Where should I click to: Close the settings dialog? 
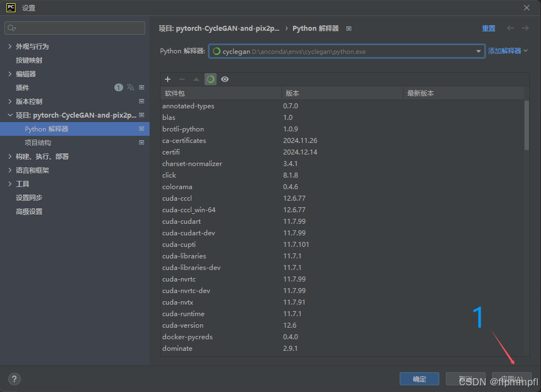[x=527, y=8]
